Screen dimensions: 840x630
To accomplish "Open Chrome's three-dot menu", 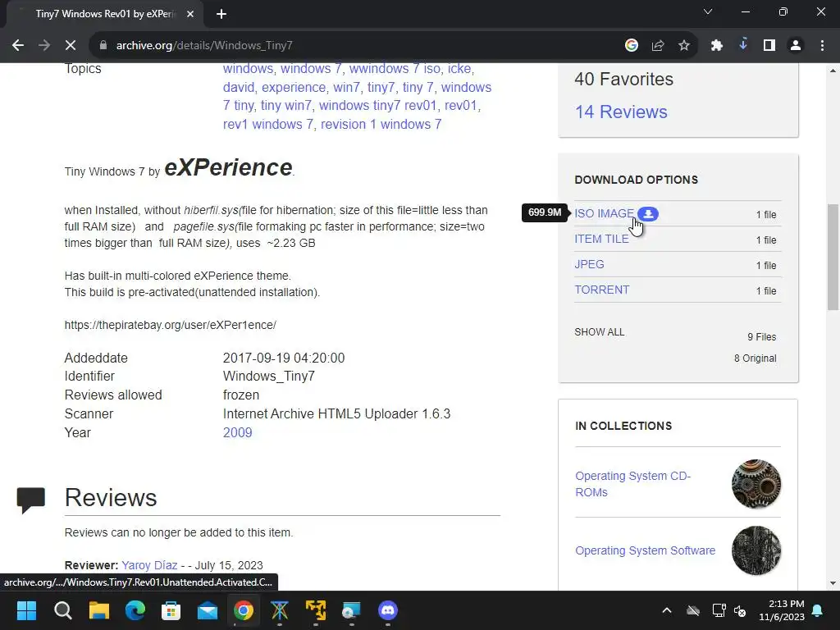I will click(x=822, y=46).
